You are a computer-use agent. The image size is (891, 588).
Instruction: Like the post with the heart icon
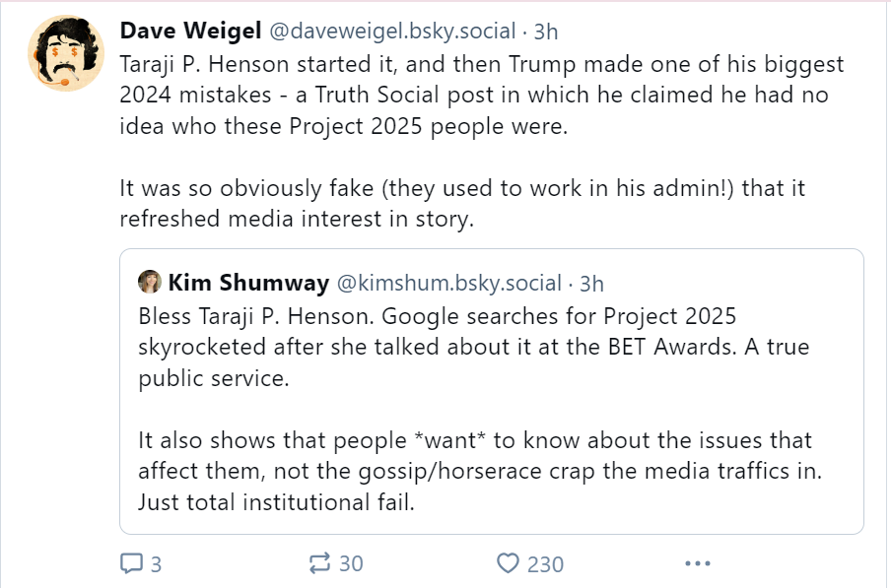(x=508, y=563)
